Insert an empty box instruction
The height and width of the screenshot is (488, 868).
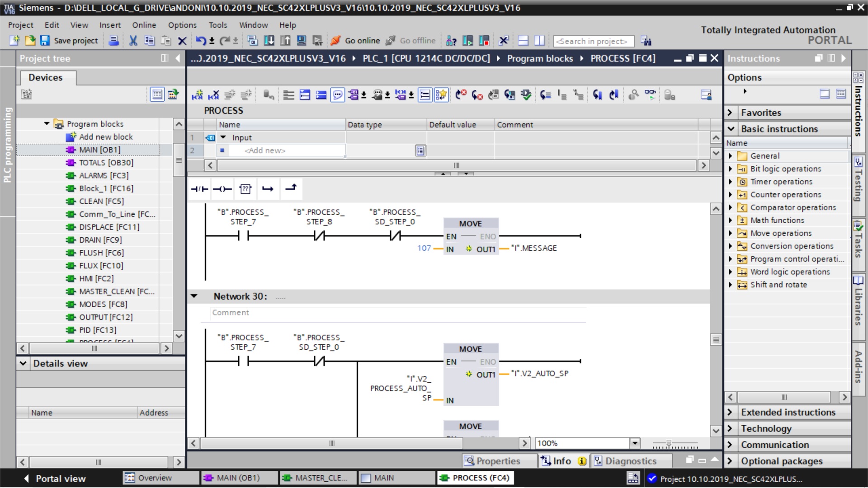coord(245,189)
